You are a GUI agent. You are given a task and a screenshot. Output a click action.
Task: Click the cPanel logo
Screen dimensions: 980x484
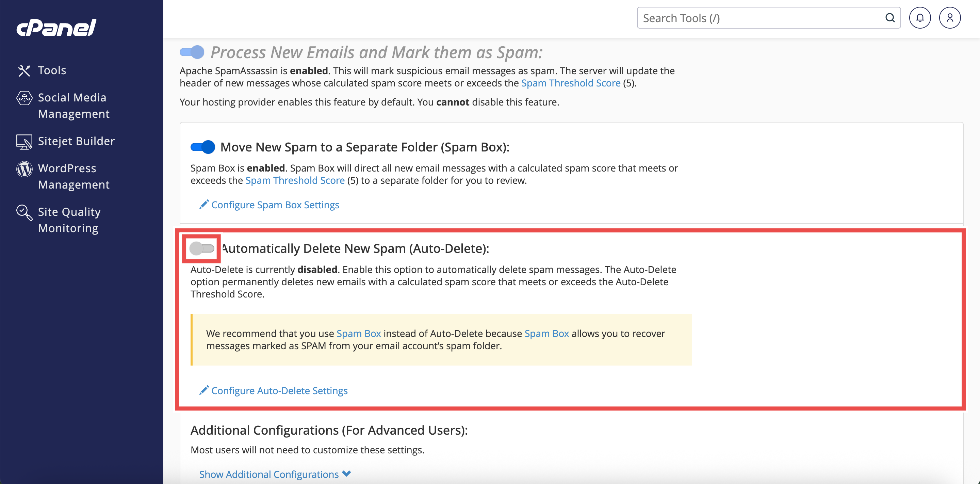(x=56, y=28)
